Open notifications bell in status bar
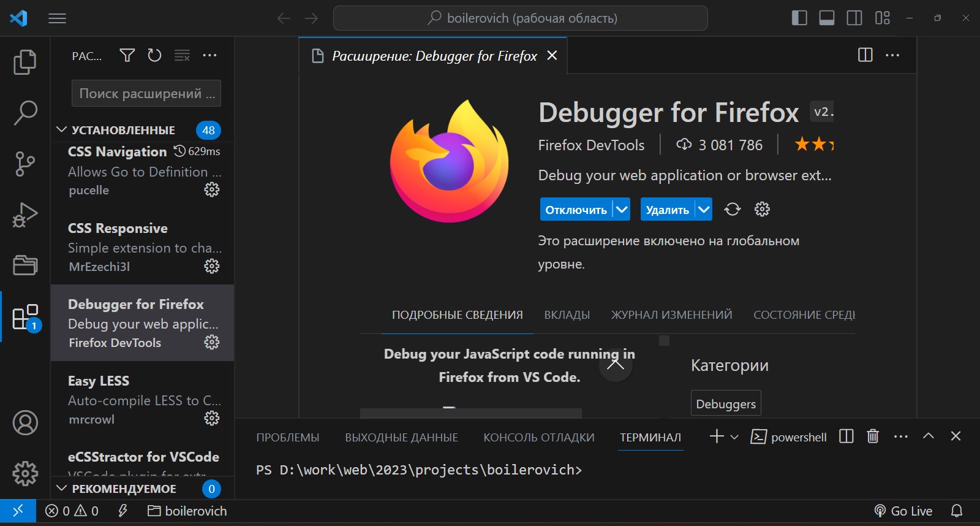The image size is (980, 526). (x=956, y=511)
